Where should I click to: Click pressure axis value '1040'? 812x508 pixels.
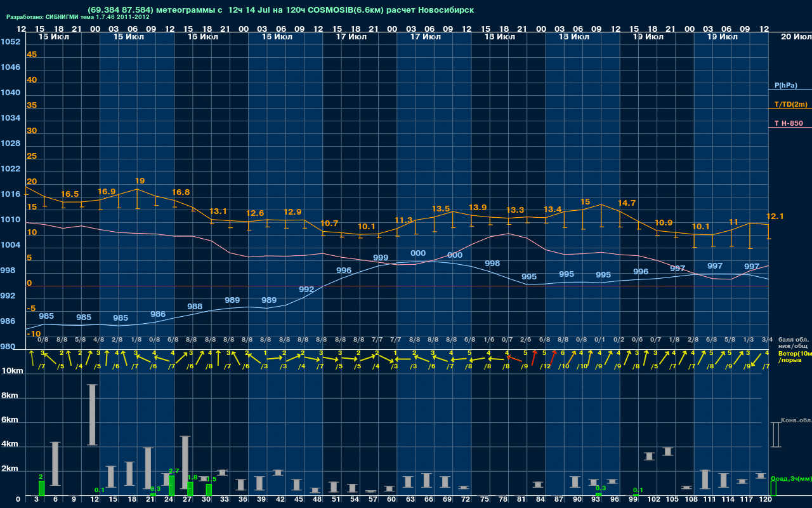point(10,93)
